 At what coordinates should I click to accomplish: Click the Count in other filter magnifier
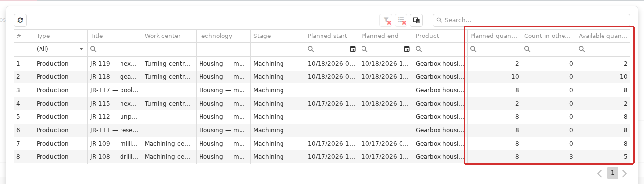click(x=527, y=49)
